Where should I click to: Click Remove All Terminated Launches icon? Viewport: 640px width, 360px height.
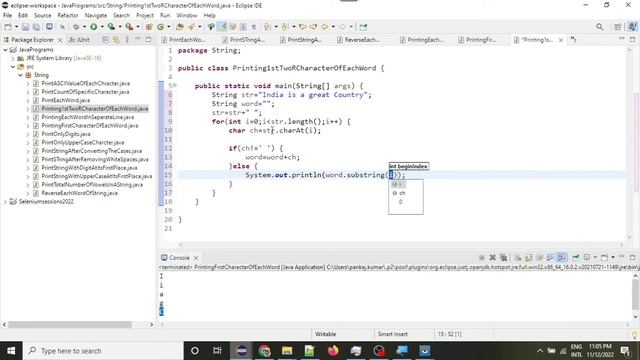click(x=503, y=258)
